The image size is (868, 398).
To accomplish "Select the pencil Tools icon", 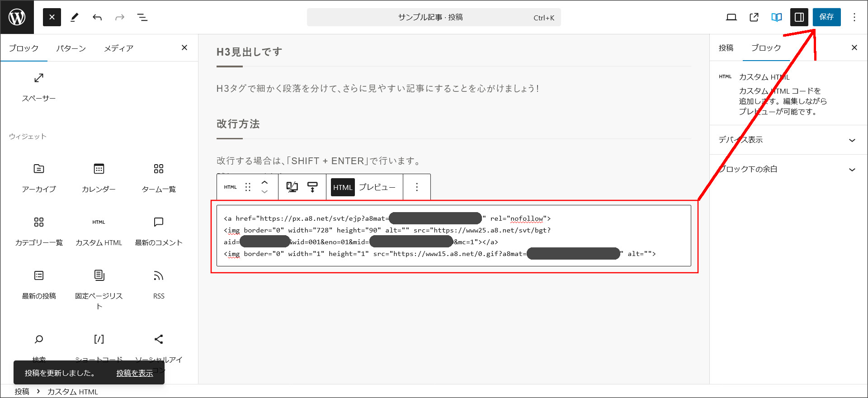I will [x=75, y=17].
